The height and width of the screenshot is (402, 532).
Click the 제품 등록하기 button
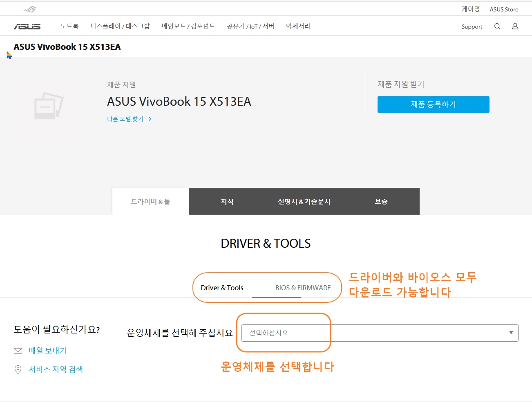(433, 104)
